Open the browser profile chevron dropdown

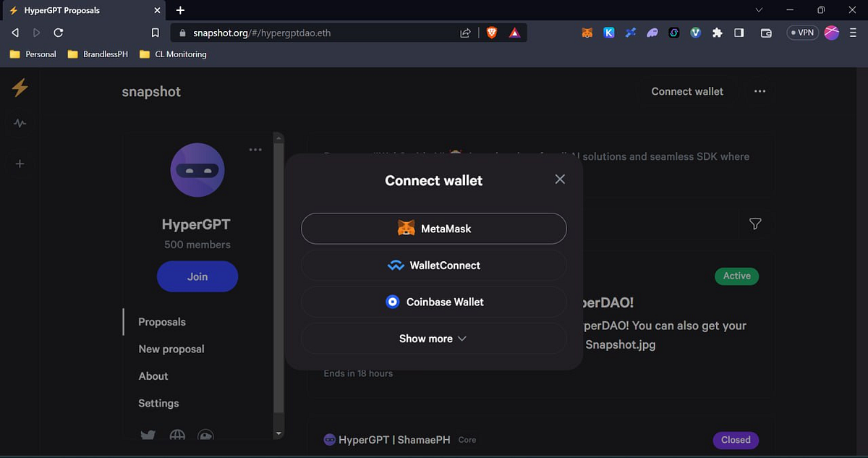click(758, 10)
